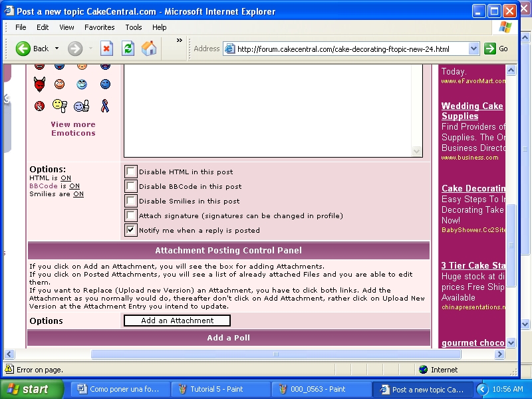Insert the awareness ribbon emoticon

click(104, 106)
